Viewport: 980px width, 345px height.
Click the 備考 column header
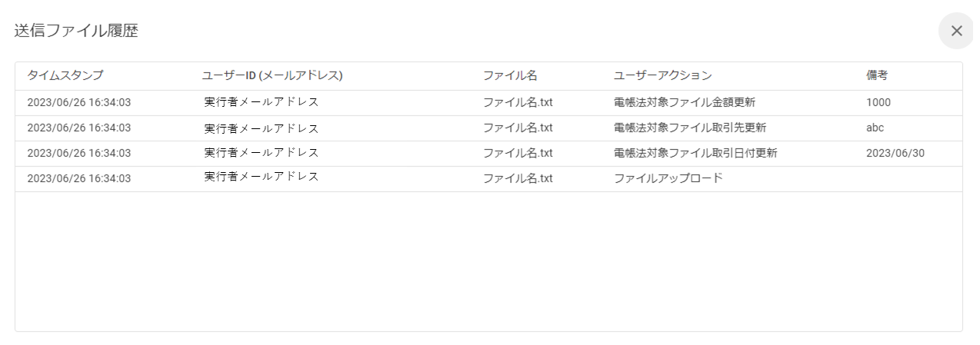pyautogui.click(x=877, y=75)
